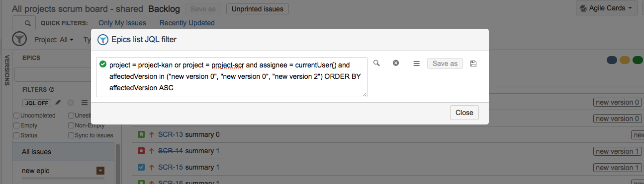The width and height of the screenshot is (644, 184).
Task: Run the JQL query with the magnifier icon
Action: click(376, 63)
